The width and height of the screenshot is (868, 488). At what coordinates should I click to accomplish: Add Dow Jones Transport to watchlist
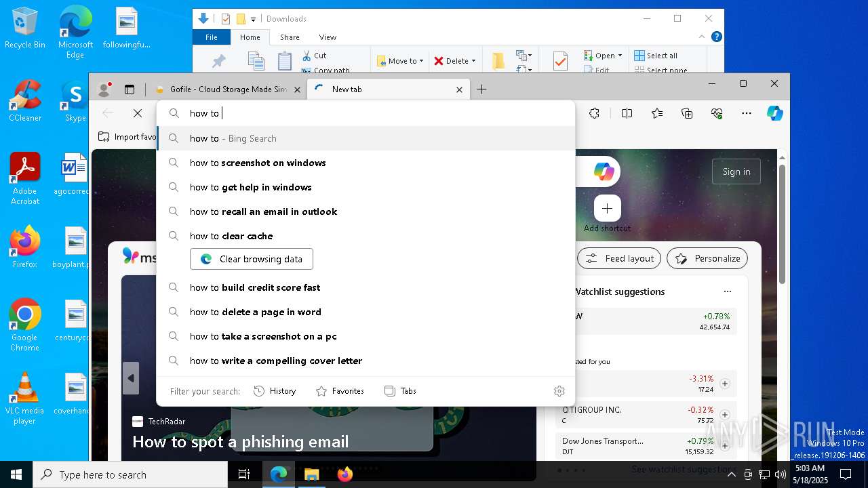point(724,445)
